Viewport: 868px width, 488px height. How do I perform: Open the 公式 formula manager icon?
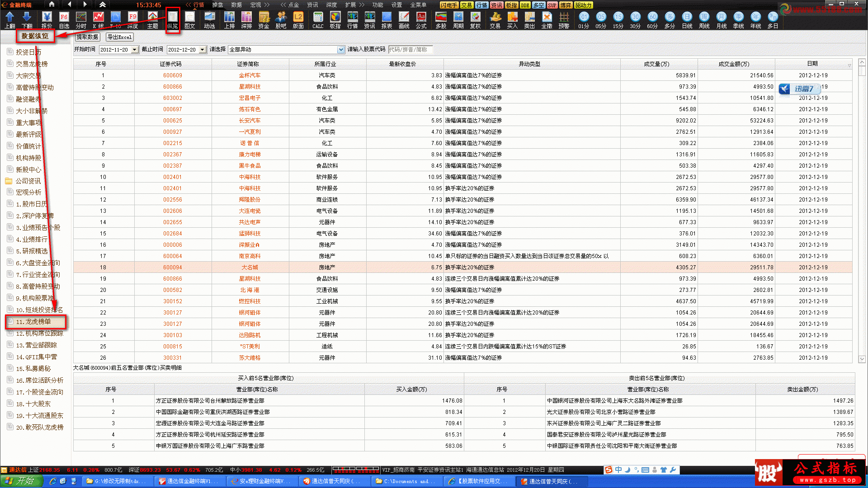[421, 20]
